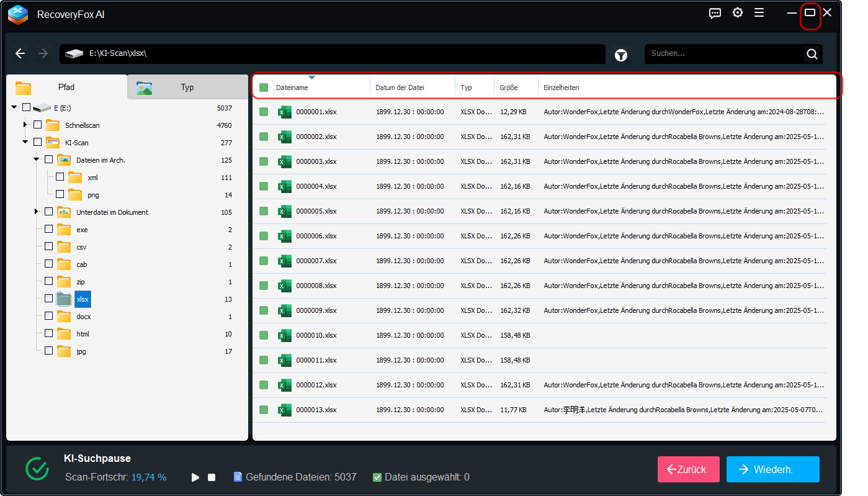Viewport: 868px width, 496px height.
Task: Tick the E (E:) drive checkbox
Action: pos(26,107)
